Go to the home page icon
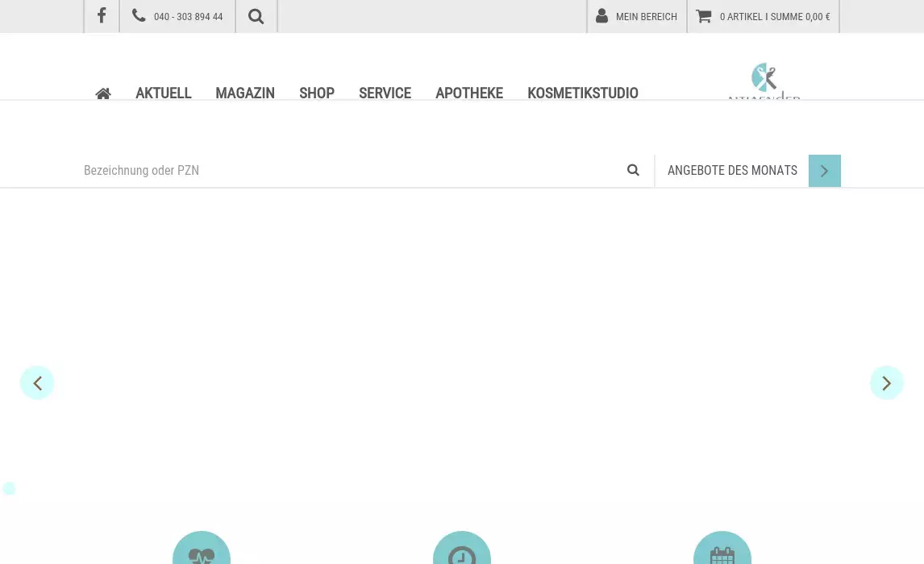This screenshot has height=564, width=924. pyautogui.click(x=103, y=93)
